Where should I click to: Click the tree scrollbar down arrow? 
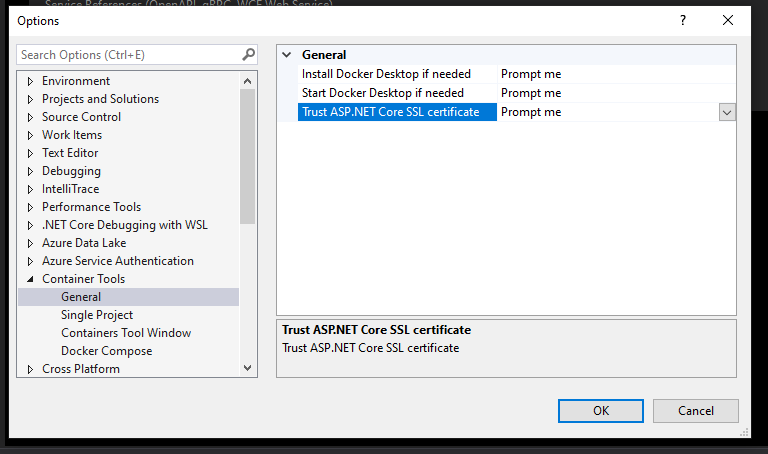(247, 368)
